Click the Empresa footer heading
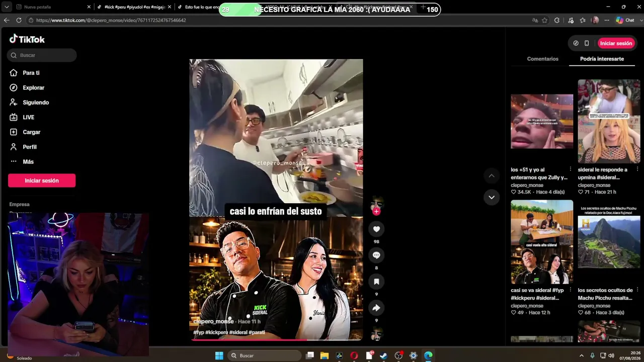This screenshot has width=644, height=362. point(19,204)
